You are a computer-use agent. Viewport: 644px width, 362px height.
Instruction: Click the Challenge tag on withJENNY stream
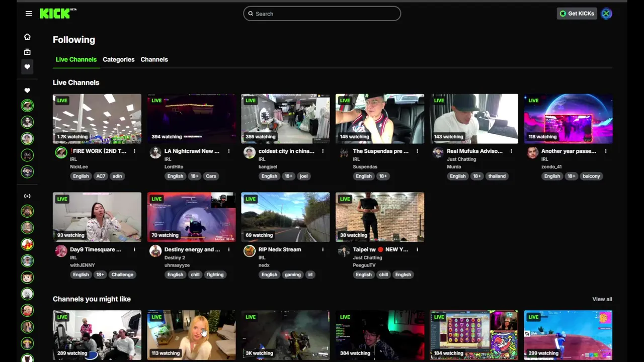(122, 275)
